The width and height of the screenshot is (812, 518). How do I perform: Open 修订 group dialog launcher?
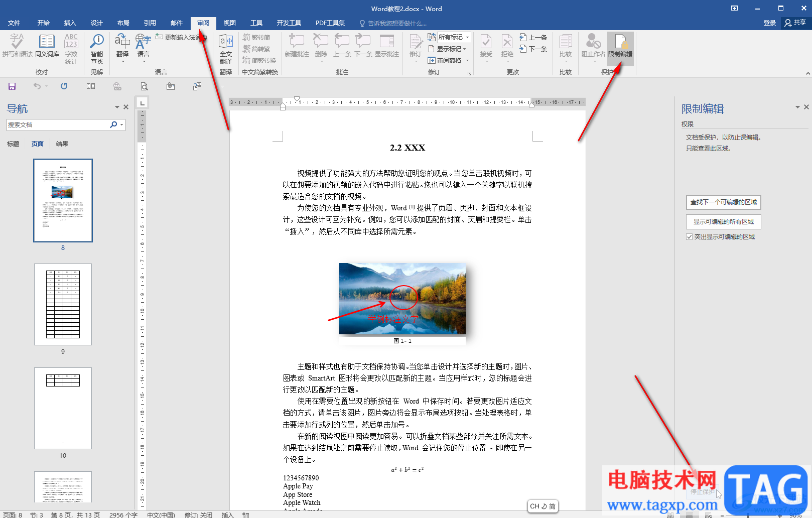pos(470,73)
